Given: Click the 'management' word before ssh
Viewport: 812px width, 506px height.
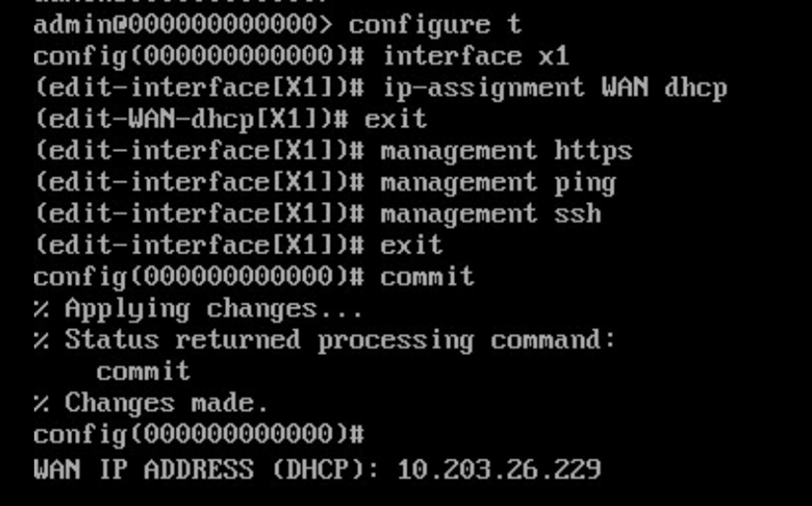Looking at the screenshot, I should (x=459, y=214).
